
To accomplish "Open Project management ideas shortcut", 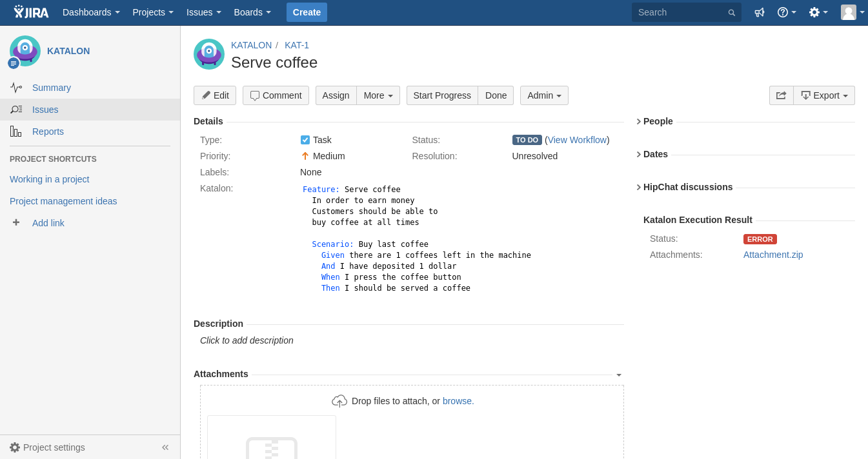I will pos(63,201).
